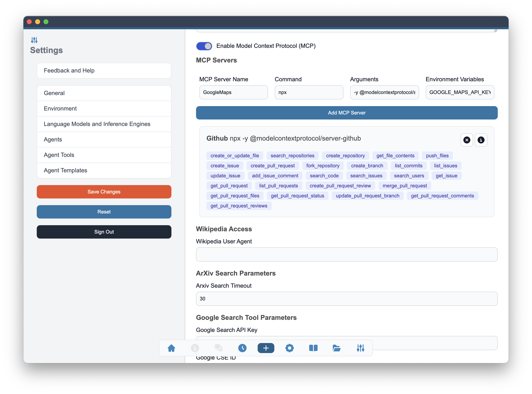Focus the Command field containing npx

coord(309,92)
